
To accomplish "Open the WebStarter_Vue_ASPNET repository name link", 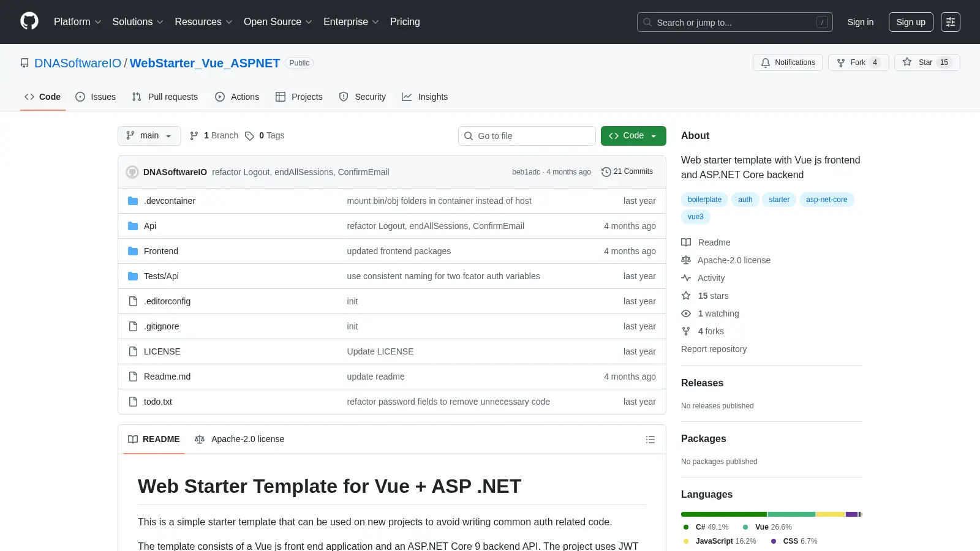I will tap(205, 63).
